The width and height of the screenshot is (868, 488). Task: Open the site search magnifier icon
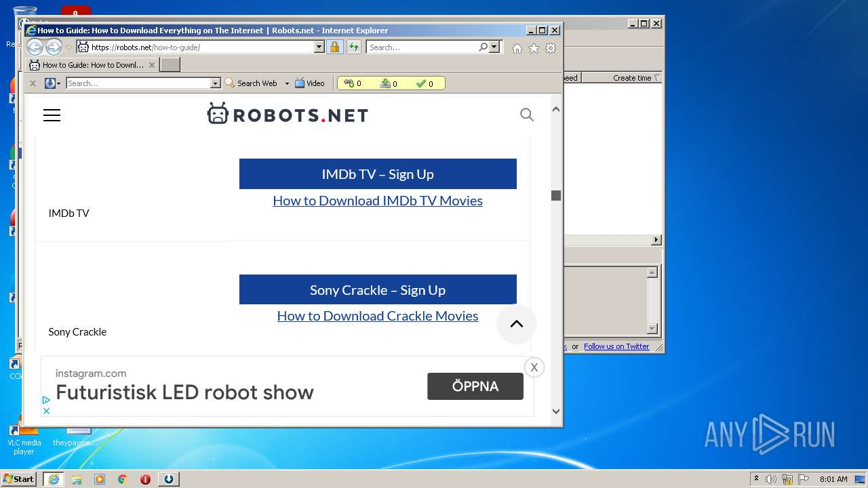click(527, 115)
